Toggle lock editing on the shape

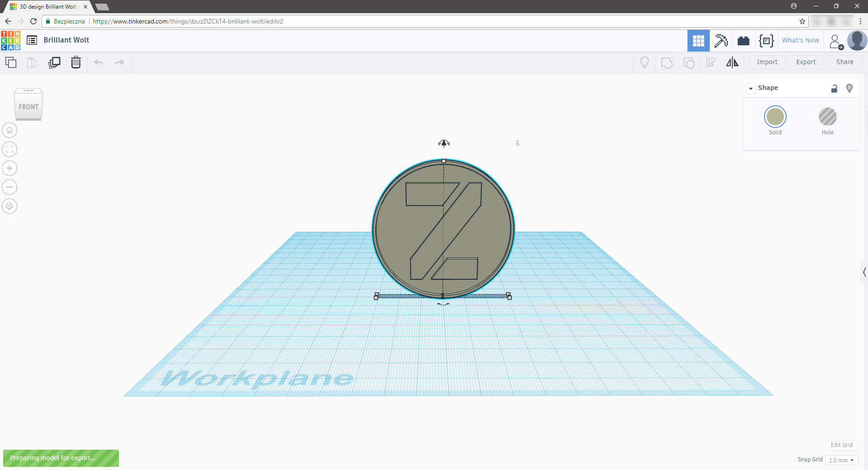[834, 88]
